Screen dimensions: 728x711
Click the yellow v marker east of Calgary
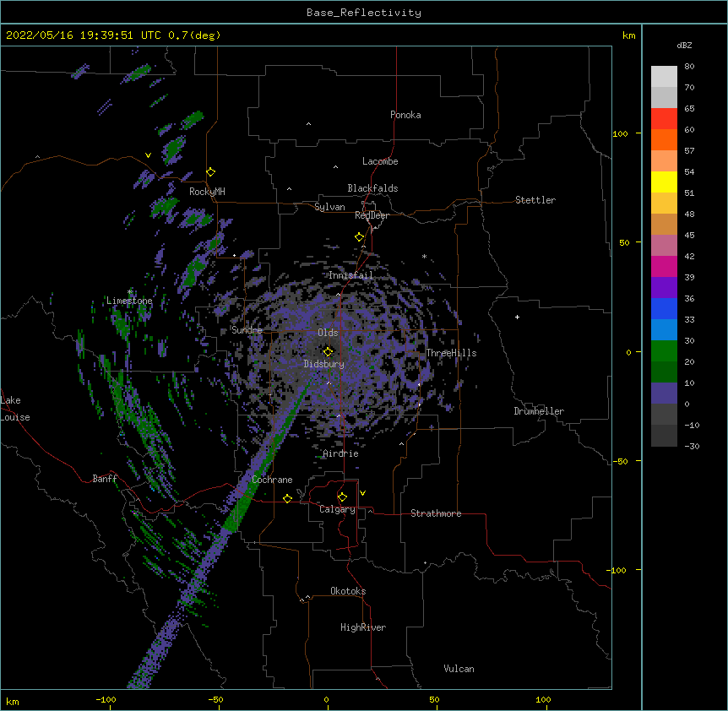[x=362, y=493]
